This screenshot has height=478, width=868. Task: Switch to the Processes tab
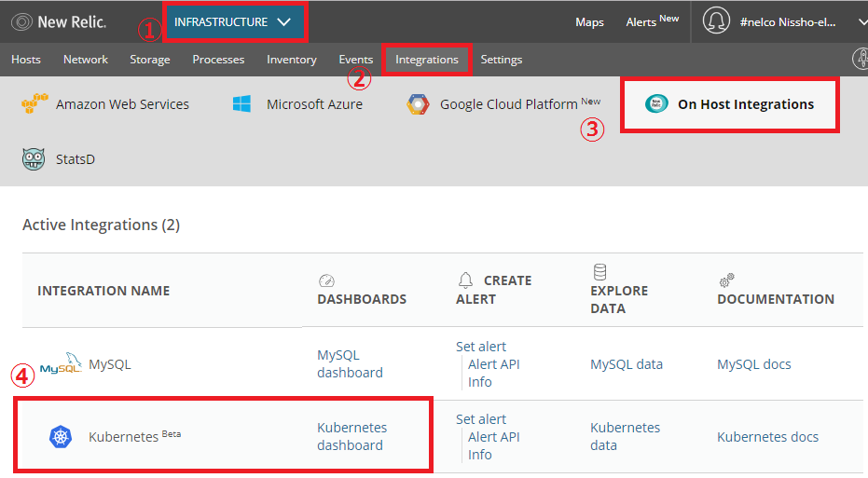tap(218, 60)
